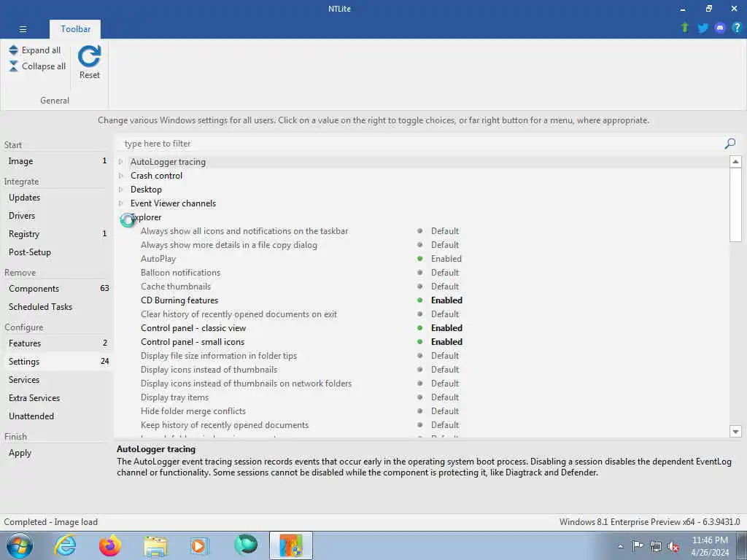Viewport: 747px width, 560px height.
Task: Open the Image page in sidebar
Action: 57,161
